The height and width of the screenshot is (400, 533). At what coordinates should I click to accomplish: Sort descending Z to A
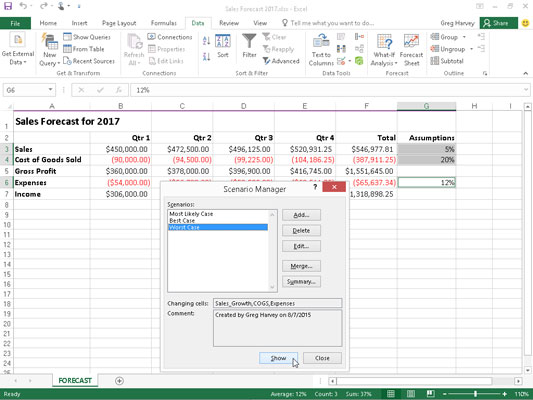[x=206, y=56]
